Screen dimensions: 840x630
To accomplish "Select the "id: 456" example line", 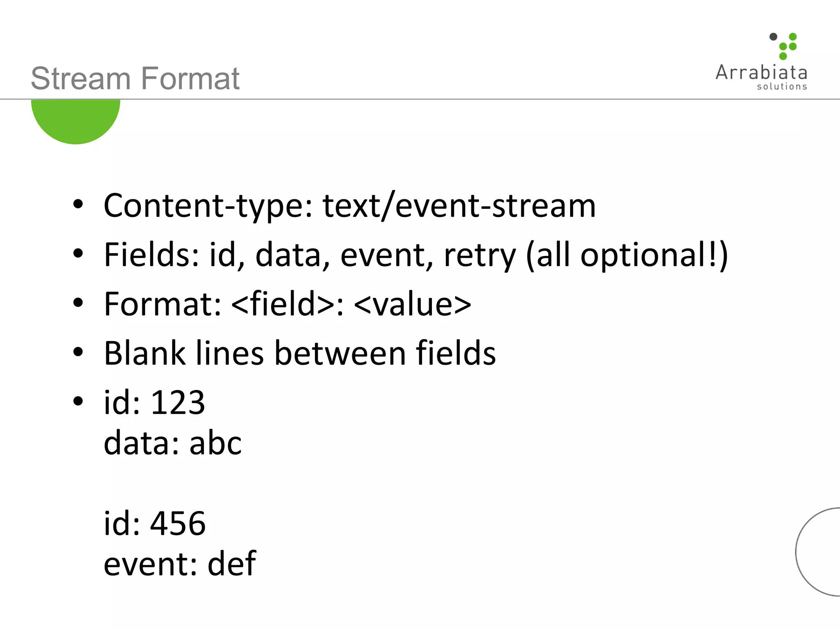I will pyautogui.click(x=154, y=523).
